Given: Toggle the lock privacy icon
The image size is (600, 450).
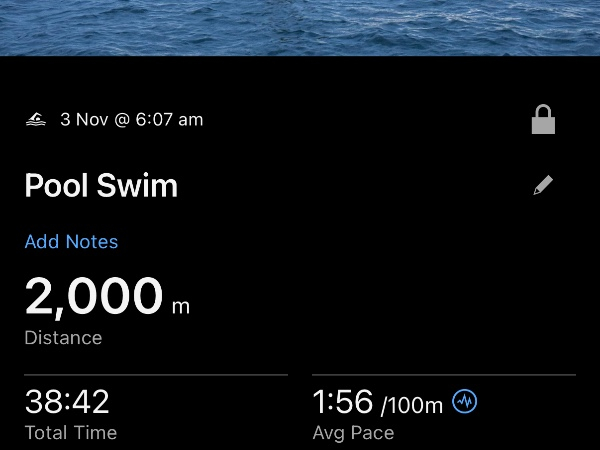Looking at the screenshot, I should 543,120.
